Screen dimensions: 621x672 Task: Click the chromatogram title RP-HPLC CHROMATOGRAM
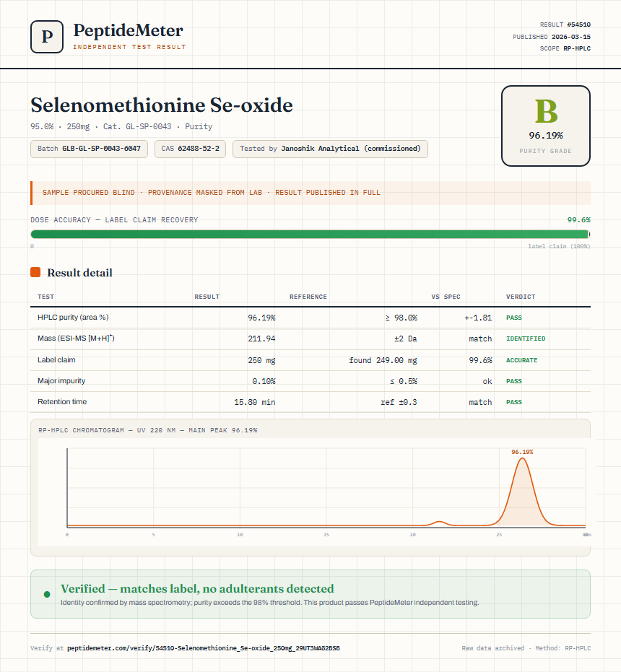147,430
